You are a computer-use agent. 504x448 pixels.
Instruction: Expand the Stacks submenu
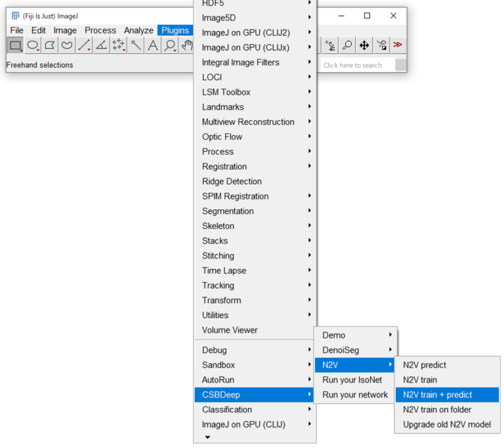tap(255, 241)
